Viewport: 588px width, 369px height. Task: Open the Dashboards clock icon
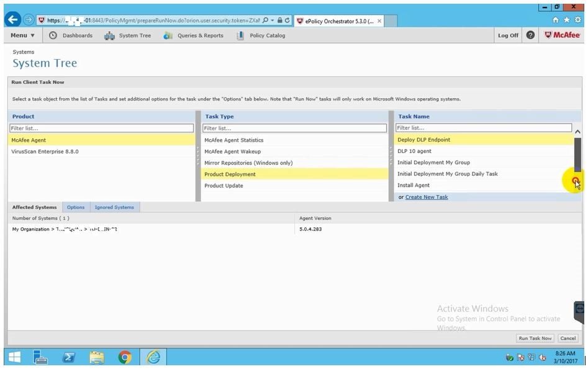53,35
